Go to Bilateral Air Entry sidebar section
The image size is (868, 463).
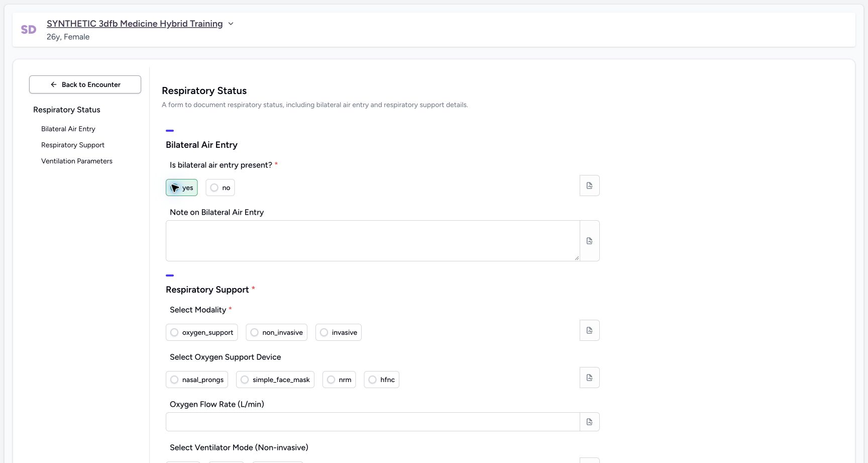pos(68,129)
